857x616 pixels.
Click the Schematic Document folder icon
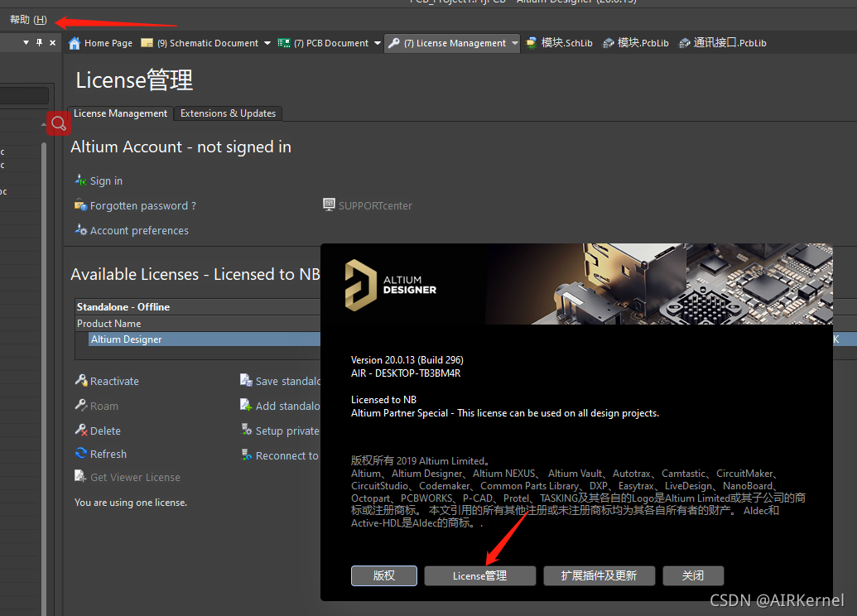coord(147,43)
